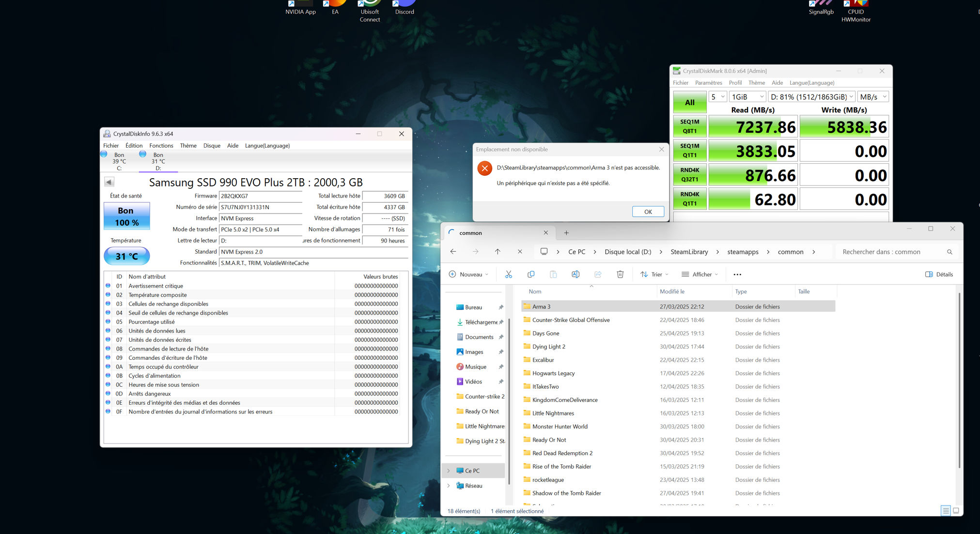The width and height of the screenshot is (980, 534).
Task: Go back with Explorer's left arrow
Action: pyautogui.click(x=453, y=252)
